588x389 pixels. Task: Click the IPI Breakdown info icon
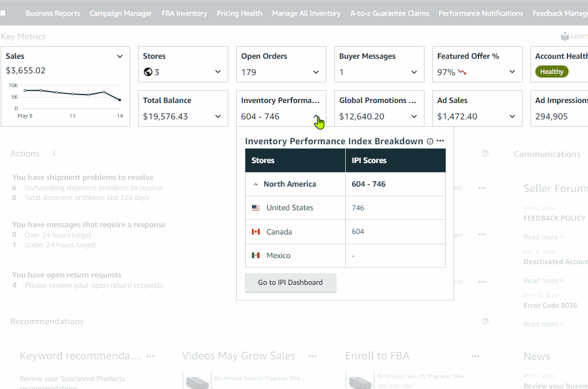pos(430,141)
